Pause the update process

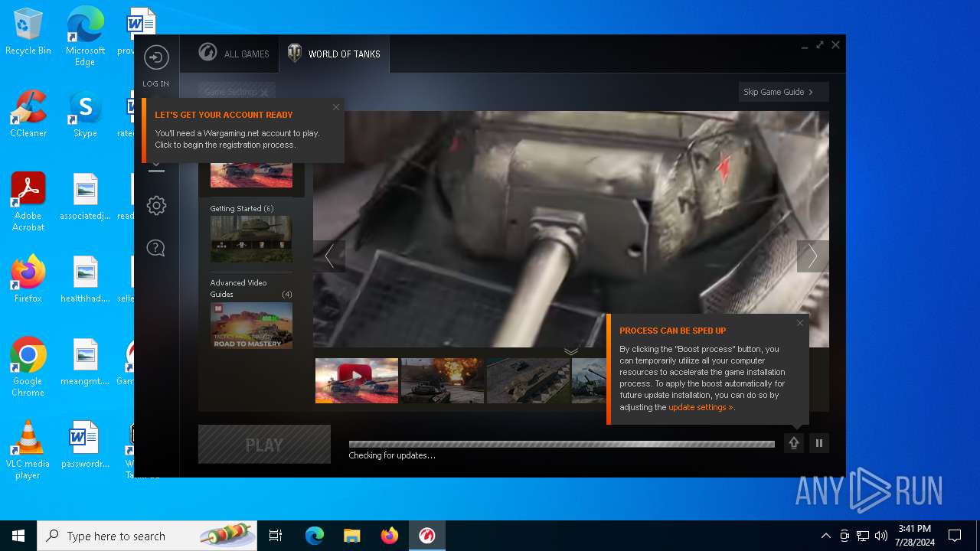tap(819, 443)
